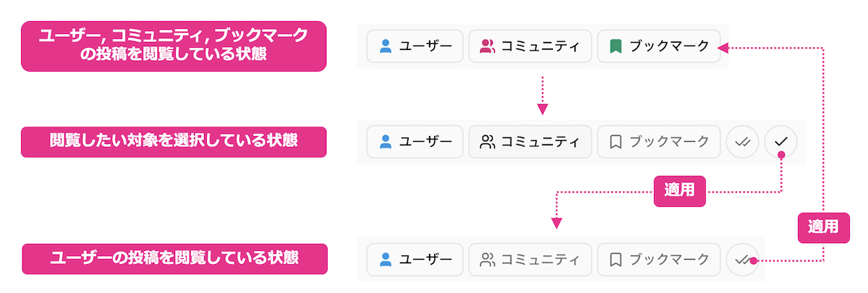Click the 適用 label on the right side
The height and width of the screenshot is (293, 868).
tap(824, 226)
